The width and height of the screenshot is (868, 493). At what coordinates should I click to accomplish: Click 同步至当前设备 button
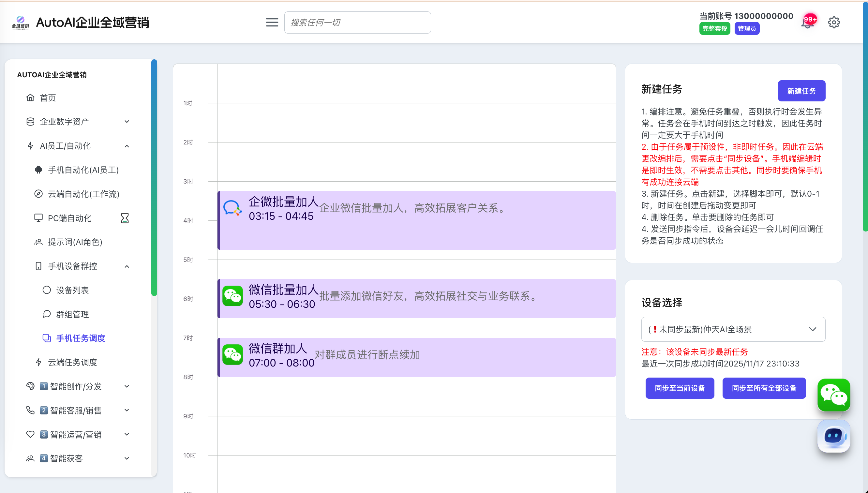[680, 388]
